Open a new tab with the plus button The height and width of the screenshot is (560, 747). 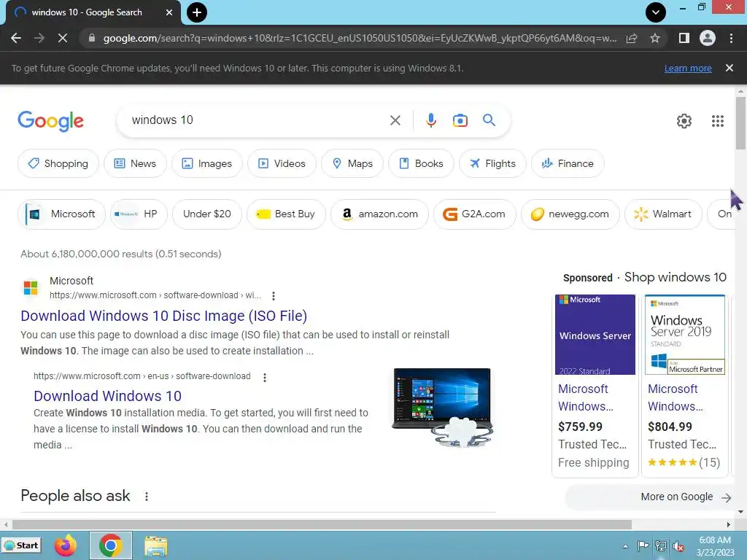(197, 12)
